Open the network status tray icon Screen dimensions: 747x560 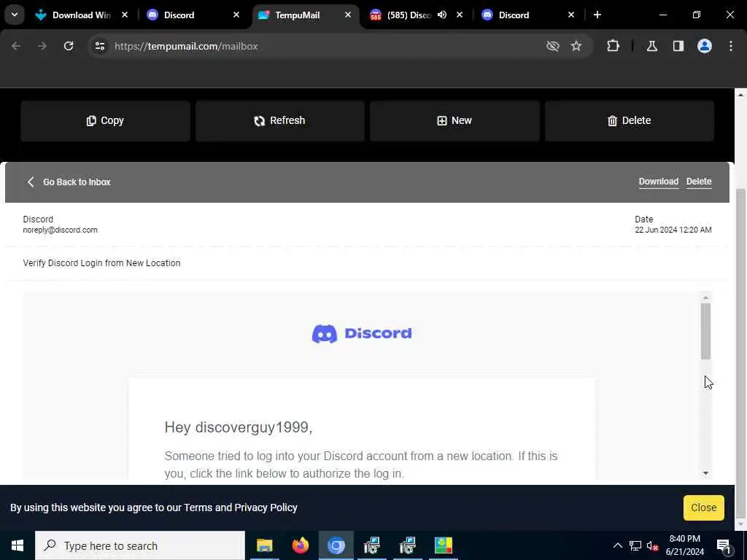coord(635,545)
